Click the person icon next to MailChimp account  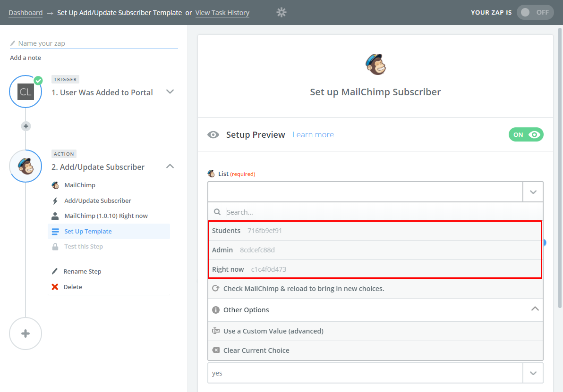55,216
